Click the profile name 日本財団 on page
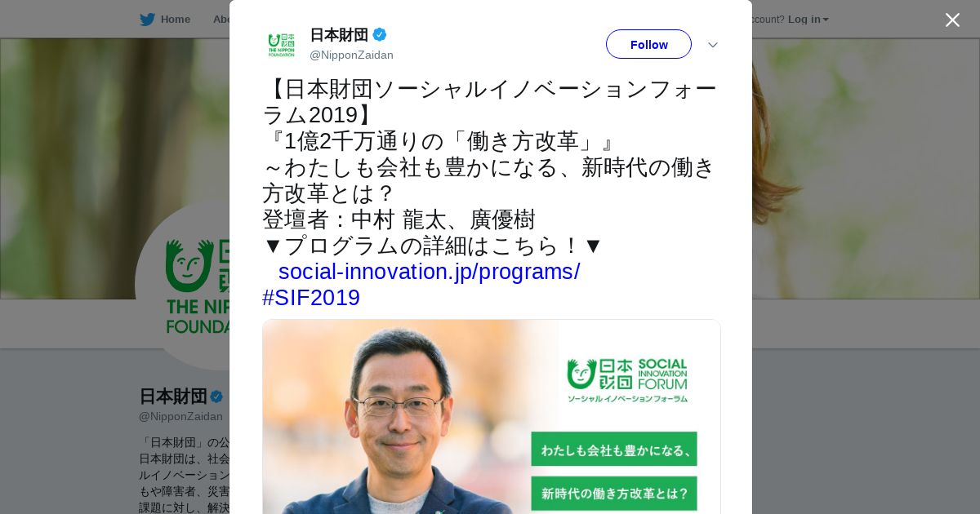The height and width of the screenshot is (514, 980). pyautogui.click(x=173, y=397)
